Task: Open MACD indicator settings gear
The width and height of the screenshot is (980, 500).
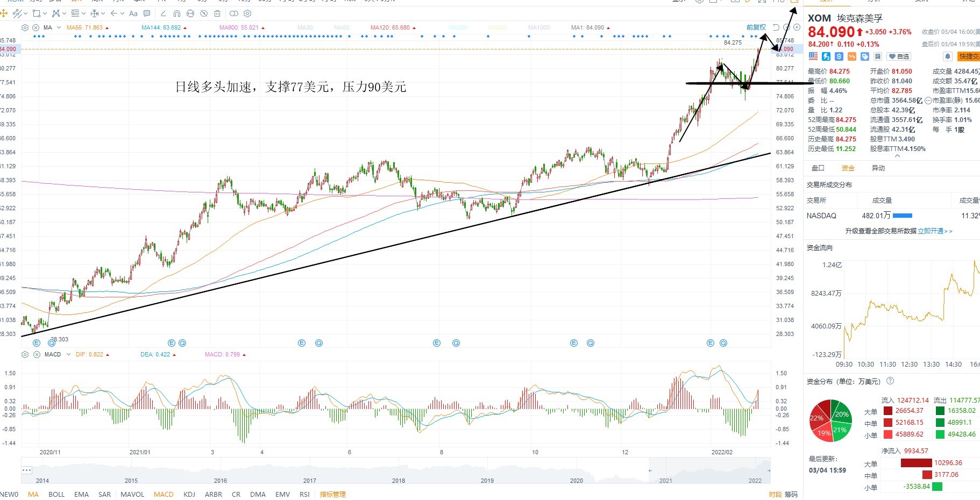Action: [x=25, y=354]
